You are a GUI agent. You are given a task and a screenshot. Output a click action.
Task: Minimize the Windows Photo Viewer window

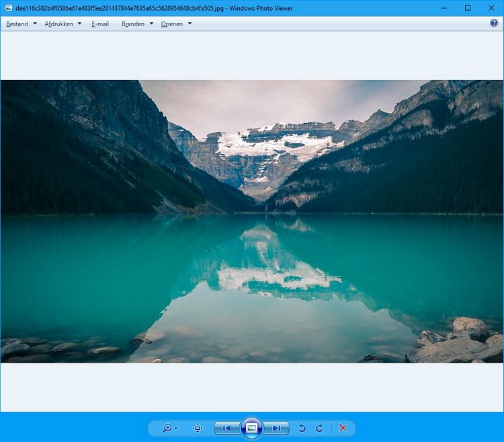coord(445,8)
